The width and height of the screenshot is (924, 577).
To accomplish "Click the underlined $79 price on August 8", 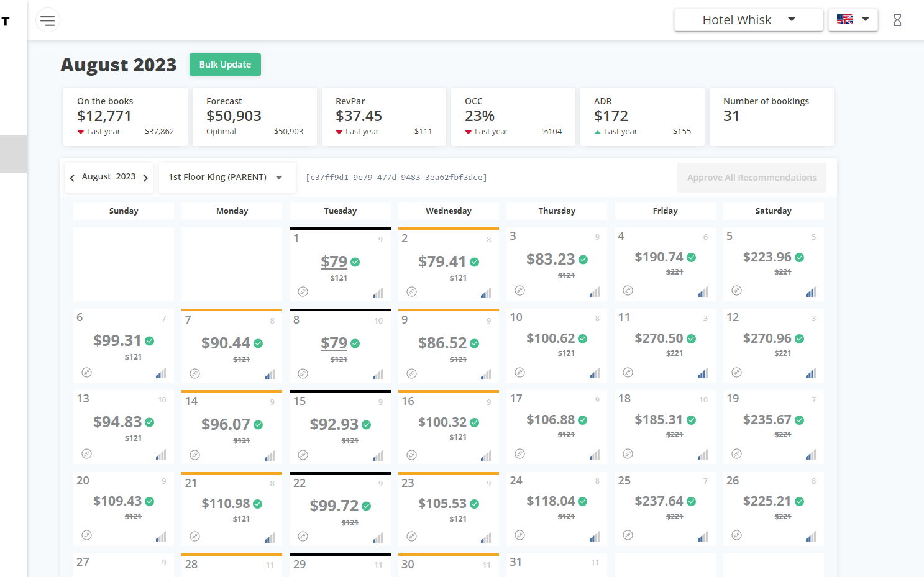I will click(x=334, y=343).
